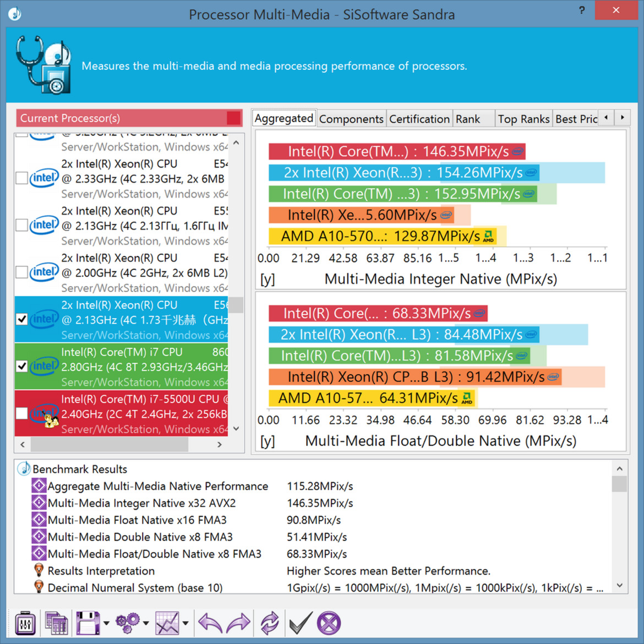Click the help question mark in title bar
644x644 pixels.
[x=582, y=10]
